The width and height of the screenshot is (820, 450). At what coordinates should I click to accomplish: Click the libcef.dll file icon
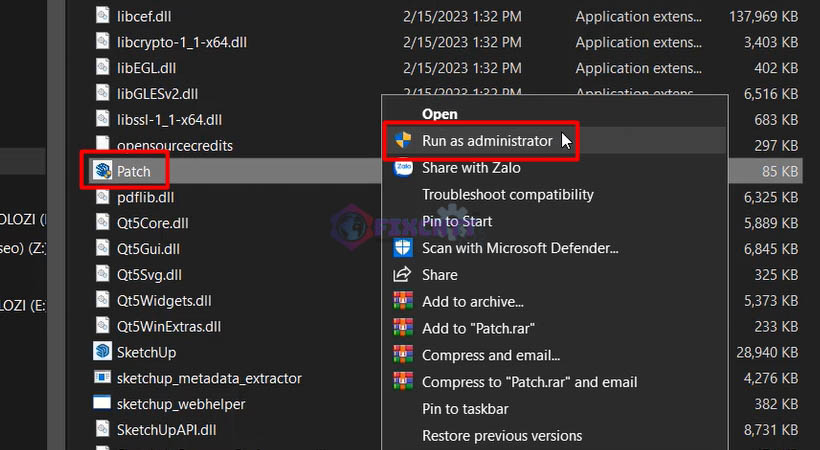[x=102, y=15]
